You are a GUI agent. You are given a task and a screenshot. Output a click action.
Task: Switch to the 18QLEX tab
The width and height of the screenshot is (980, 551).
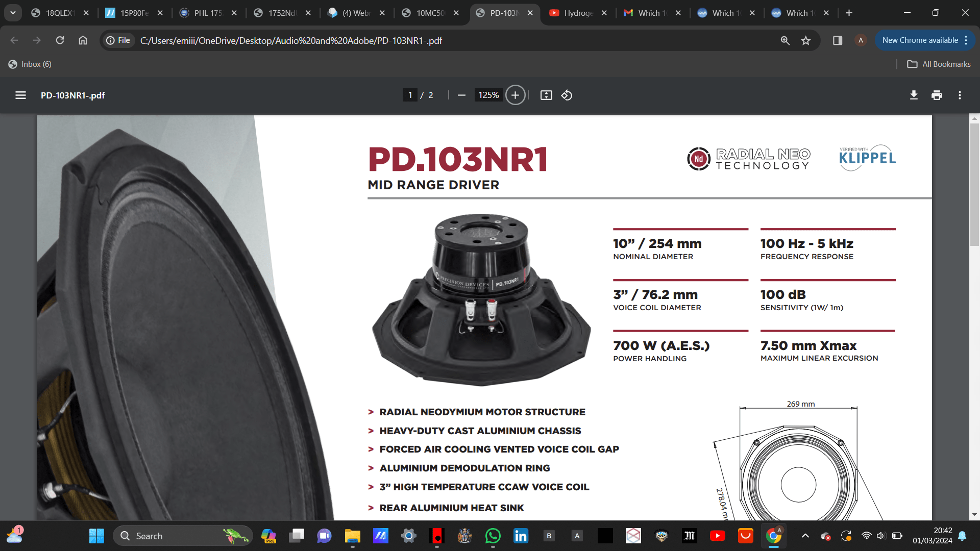(60, 13)
